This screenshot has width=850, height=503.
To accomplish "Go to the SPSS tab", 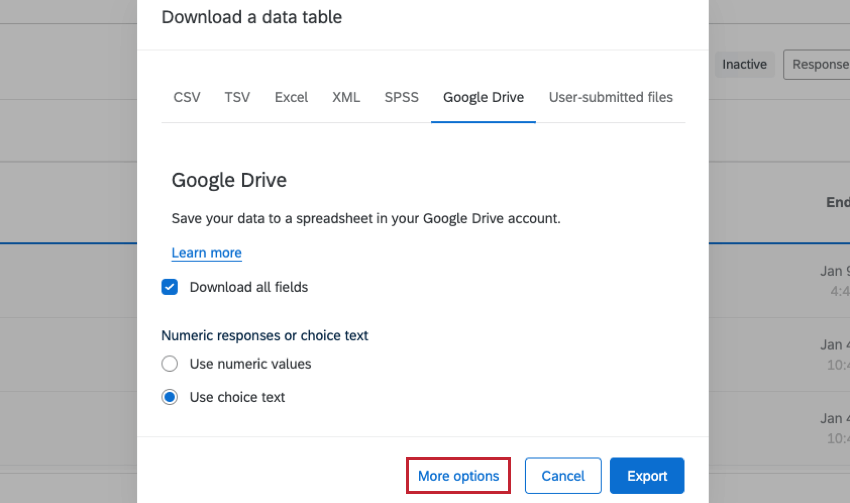I will coord(401,97).
